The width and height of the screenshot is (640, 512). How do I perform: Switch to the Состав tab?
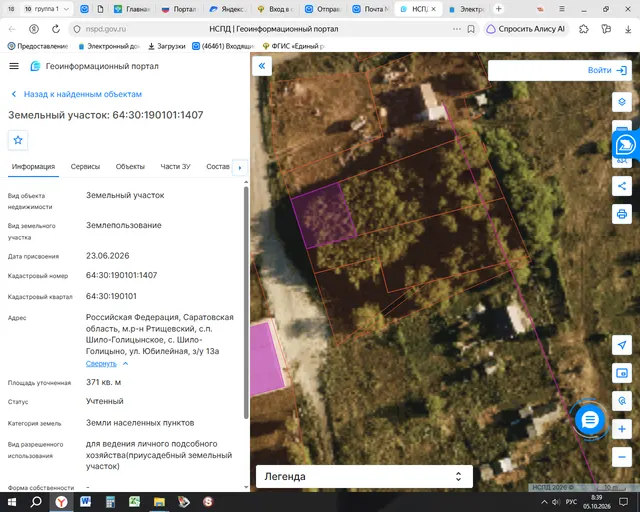click(x=218, y=167)
